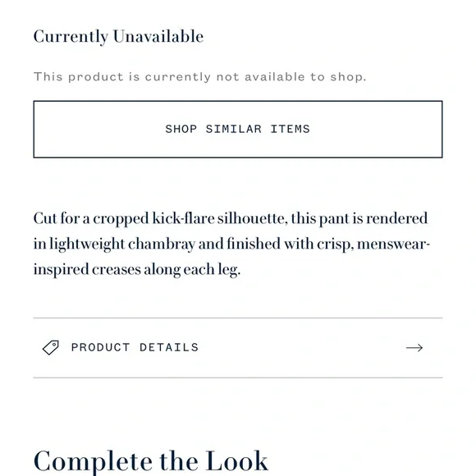476x476 pixels.
Task: Click the word 'SHOP' on the outlined button
Action: pyautogui.click(x=181, y=129)
